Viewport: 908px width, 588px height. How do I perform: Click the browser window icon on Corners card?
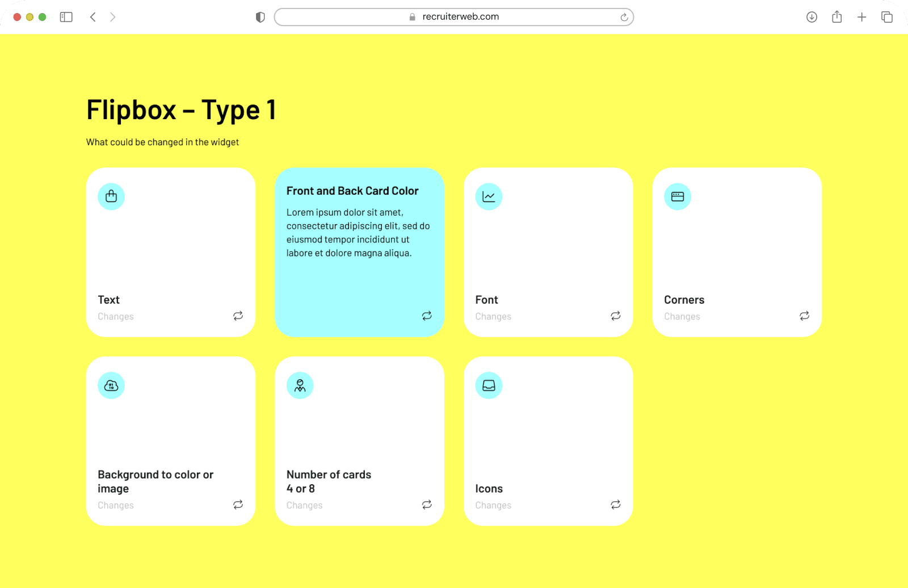[678, 196]
